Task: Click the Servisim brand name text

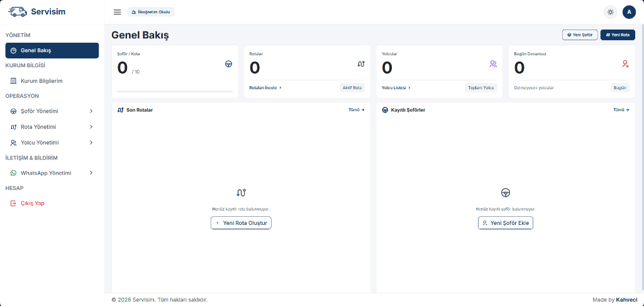Action: point(48,12)
